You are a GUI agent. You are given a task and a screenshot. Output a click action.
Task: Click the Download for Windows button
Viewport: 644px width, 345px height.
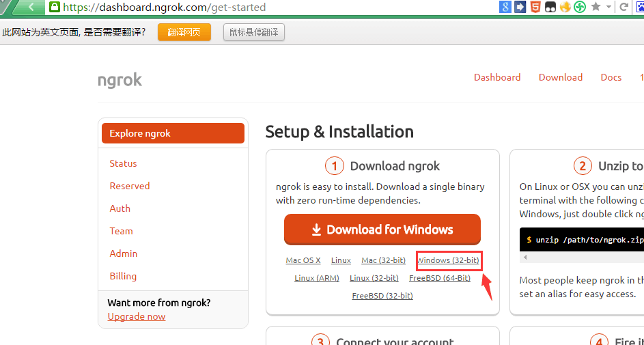tap(382, 229)
